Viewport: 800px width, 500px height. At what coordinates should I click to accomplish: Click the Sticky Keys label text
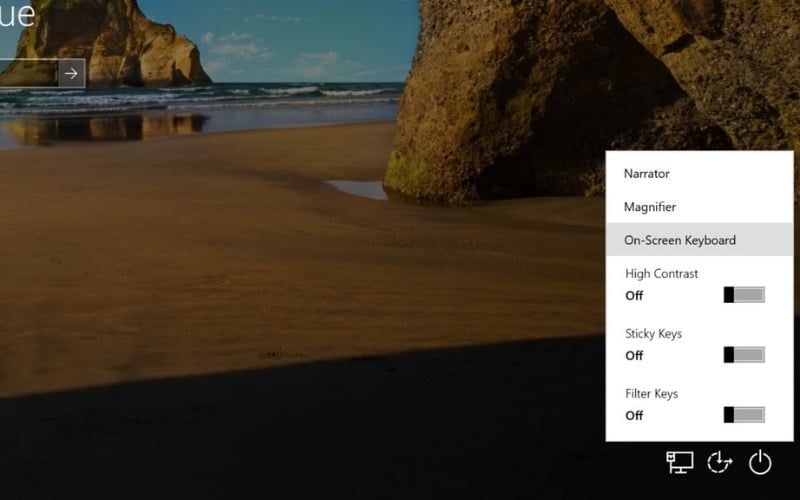click(x=653, y=334)
